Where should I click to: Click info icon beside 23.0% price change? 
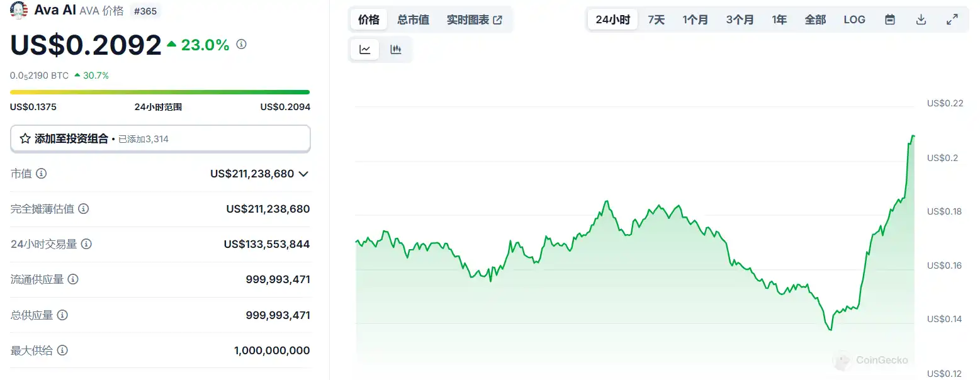coord(241,45)
